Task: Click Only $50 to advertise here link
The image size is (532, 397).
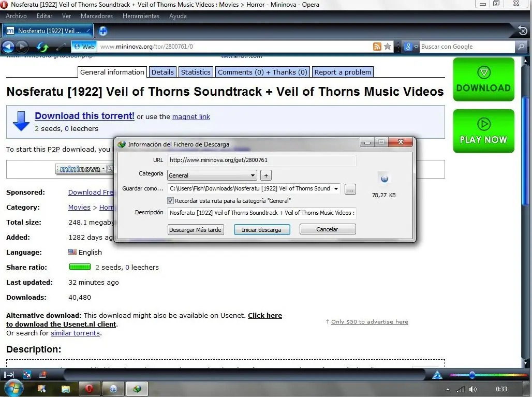Action: pos(370,321)
